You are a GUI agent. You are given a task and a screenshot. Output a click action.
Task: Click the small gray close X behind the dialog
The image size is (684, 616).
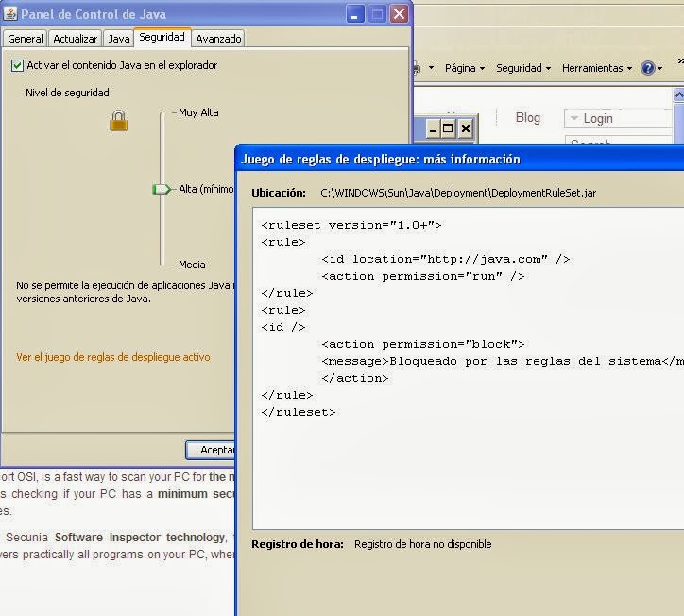click(466, 128)
